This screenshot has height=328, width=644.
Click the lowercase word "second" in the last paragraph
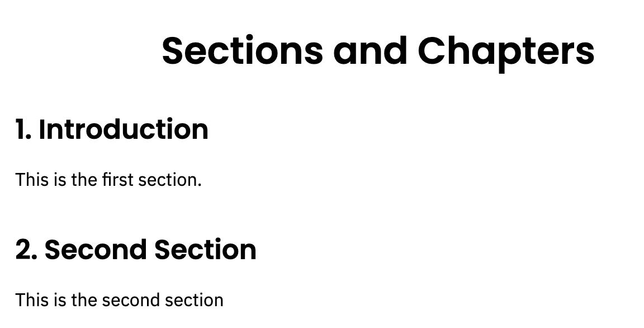pyautogui.click(x=130, y=301)
